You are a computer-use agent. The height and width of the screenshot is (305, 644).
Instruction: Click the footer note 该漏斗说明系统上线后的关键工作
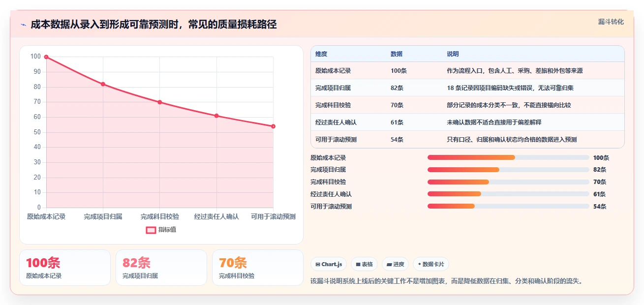click(447, 281)
